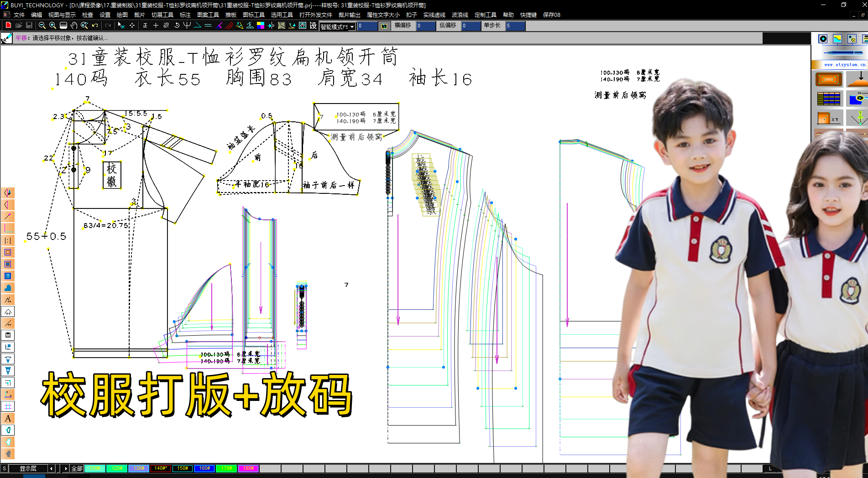
Task: Click the orange rectangle pattern piece icon
Action: (829, 79)
